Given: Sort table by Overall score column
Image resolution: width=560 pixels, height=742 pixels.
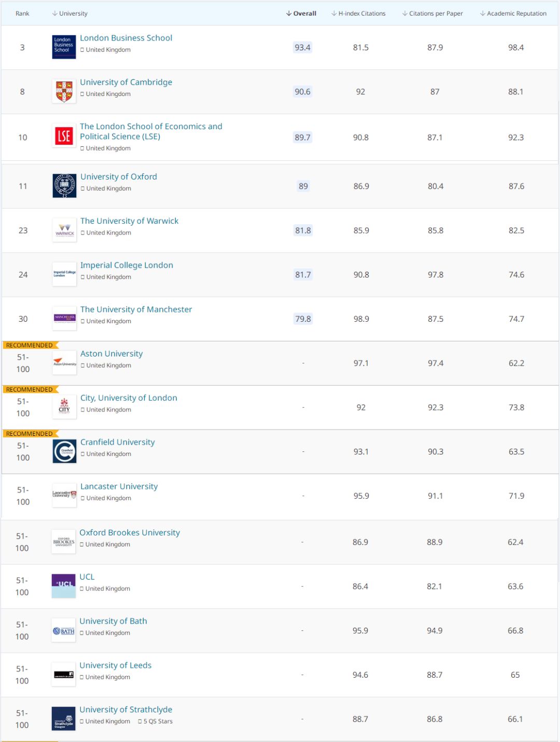Looking at the screenshot, I should [301, 13].
